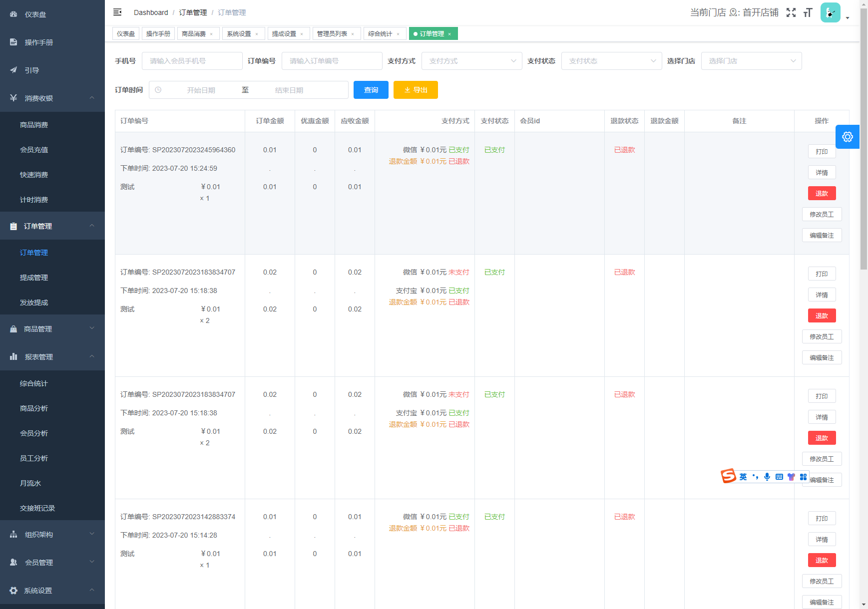Viewport: 868px width, 609px height.
Task: Click the 订单编号 input field
Action: coord(332,61)
